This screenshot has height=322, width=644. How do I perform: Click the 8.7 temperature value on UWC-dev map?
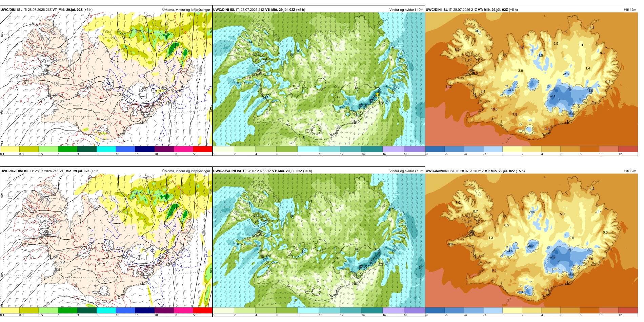pos(547,290)
